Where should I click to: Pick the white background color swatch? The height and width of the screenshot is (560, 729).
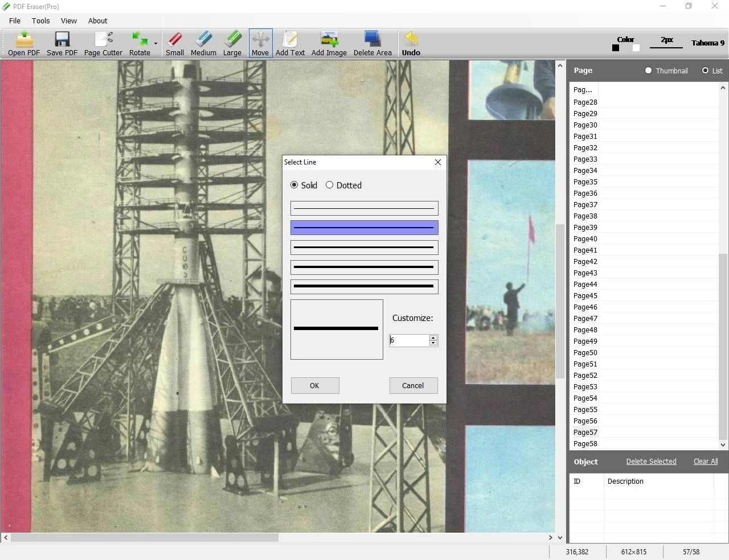636,48
